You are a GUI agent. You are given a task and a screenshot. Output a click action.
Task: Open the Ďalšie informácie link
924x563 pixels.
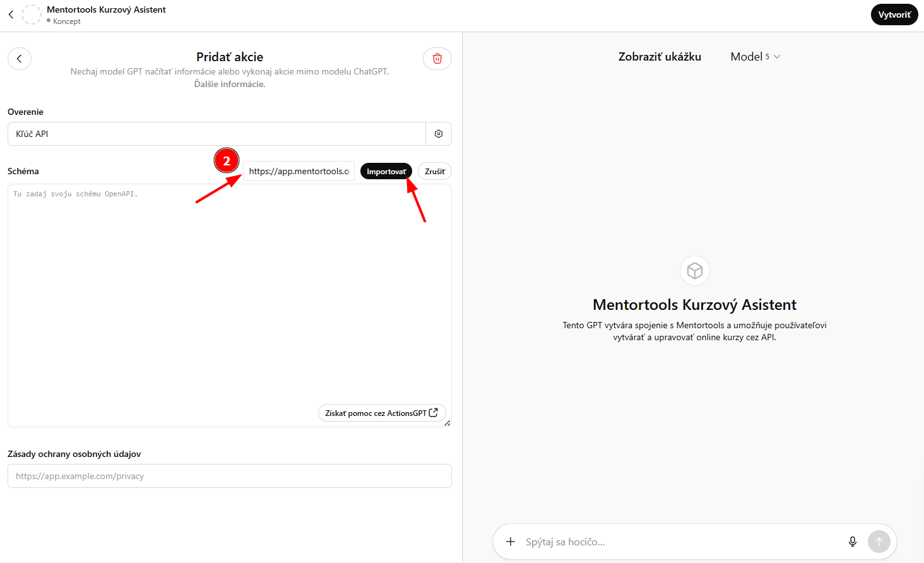pos(230,84)
